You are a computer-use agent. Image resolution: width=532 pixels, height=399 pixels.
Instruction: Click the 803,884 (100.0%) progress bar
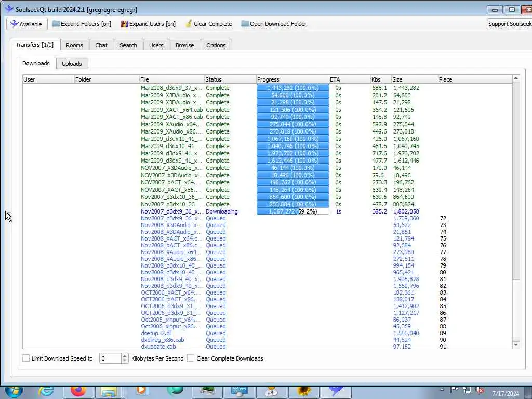click(293, 204)
